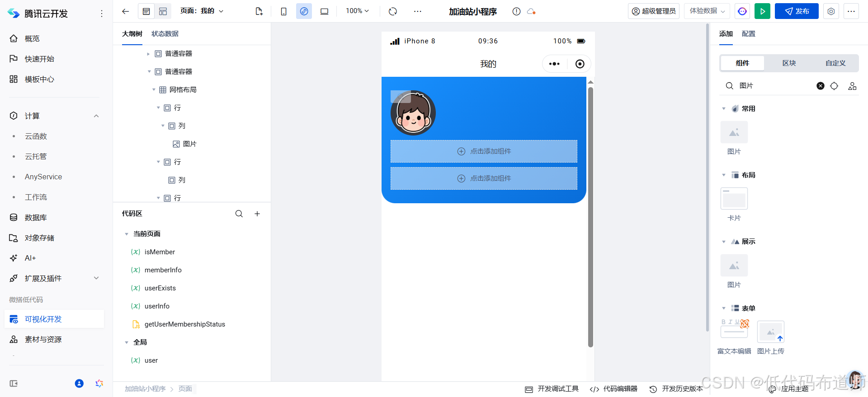The image size is (868, 397).
Task: Click the avatar image in phone preview
Action: pos(413,113)
